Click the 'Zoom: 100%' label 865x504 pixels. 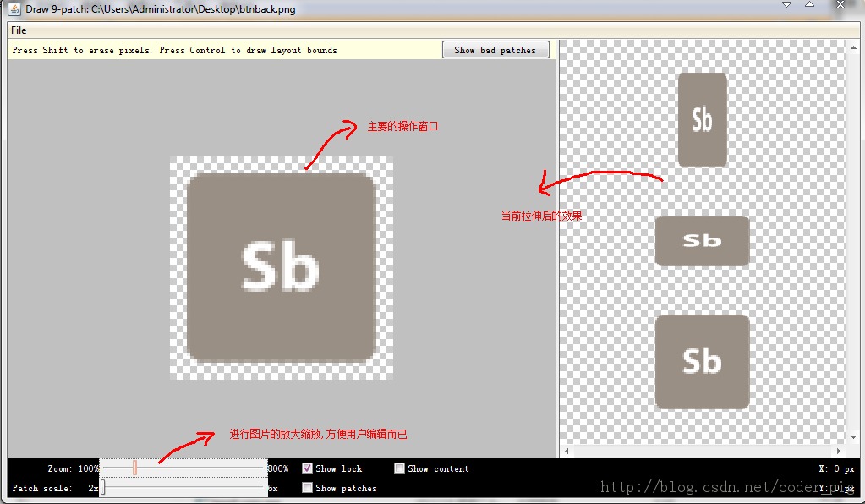coord(73,468)
